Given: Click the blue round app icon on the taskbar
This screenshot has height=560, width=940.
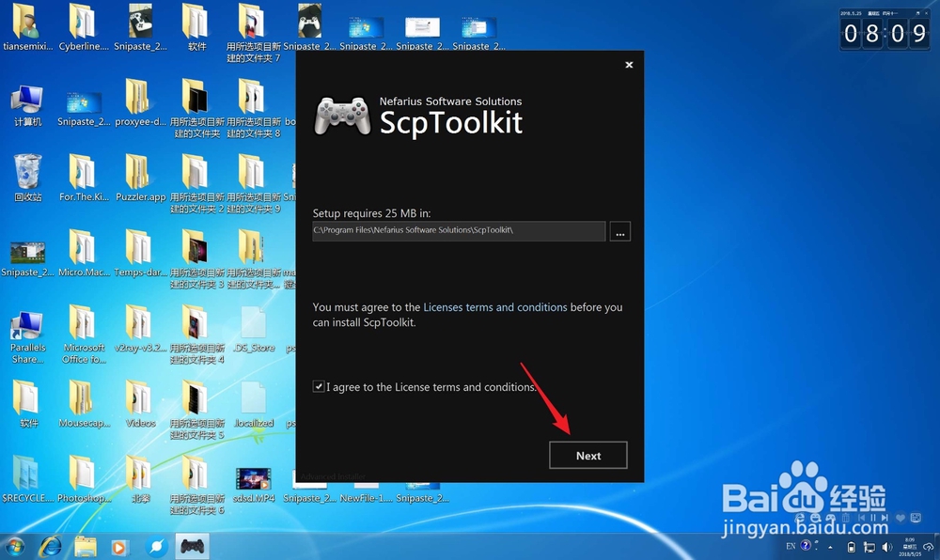Looking at the screenshot, I should 156,546.
